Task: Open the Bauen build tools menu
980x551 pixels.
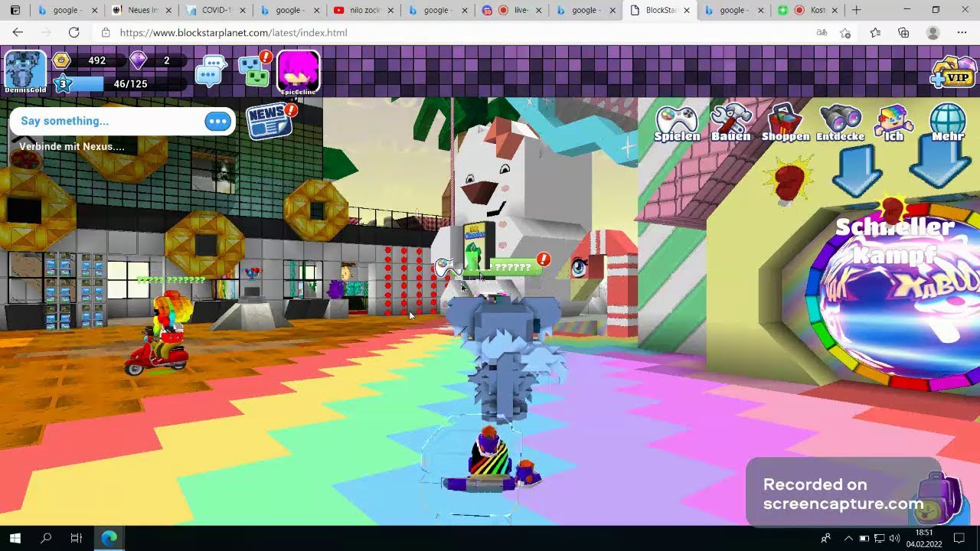Action: coord(731,122)
